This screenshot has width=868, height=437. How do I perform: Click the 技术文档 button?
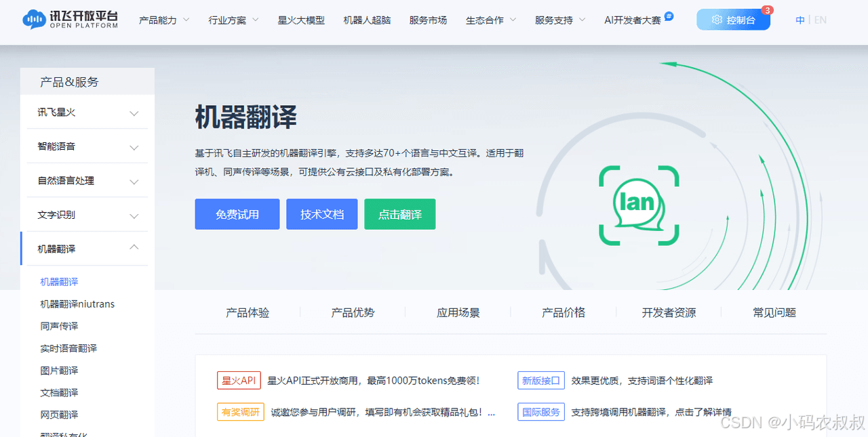point(322,214)
